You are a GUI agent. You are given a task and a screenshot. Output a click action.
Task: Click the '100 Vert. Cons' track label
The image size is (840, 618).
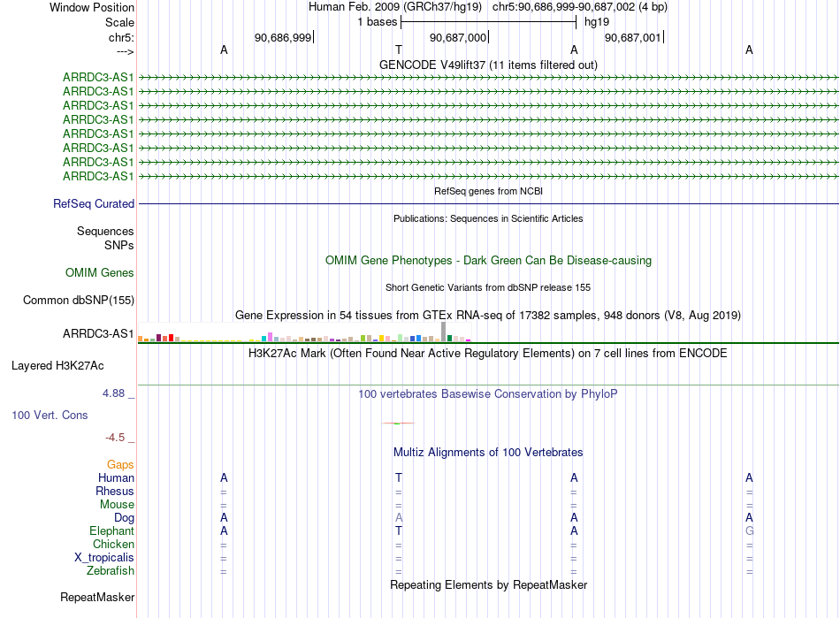point(50,415)
